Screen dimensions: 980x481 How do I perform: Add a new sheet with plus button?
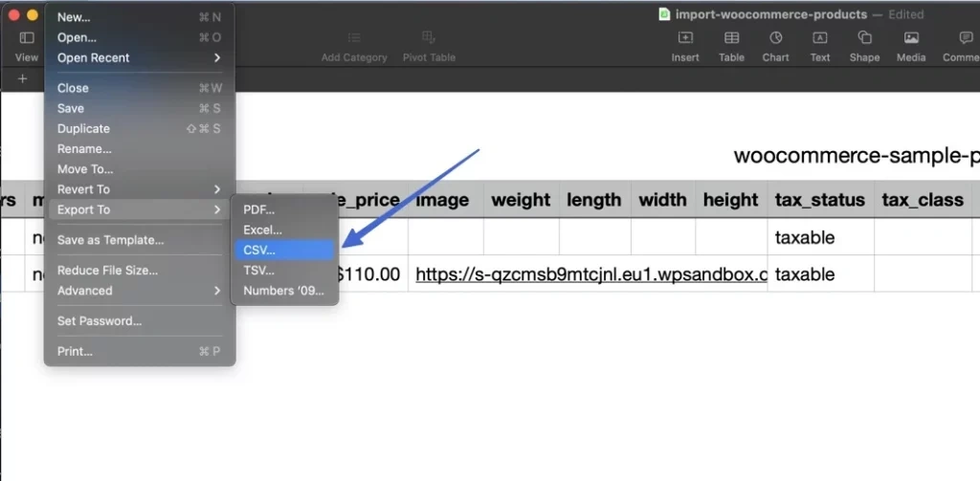(x=23, y=78)
